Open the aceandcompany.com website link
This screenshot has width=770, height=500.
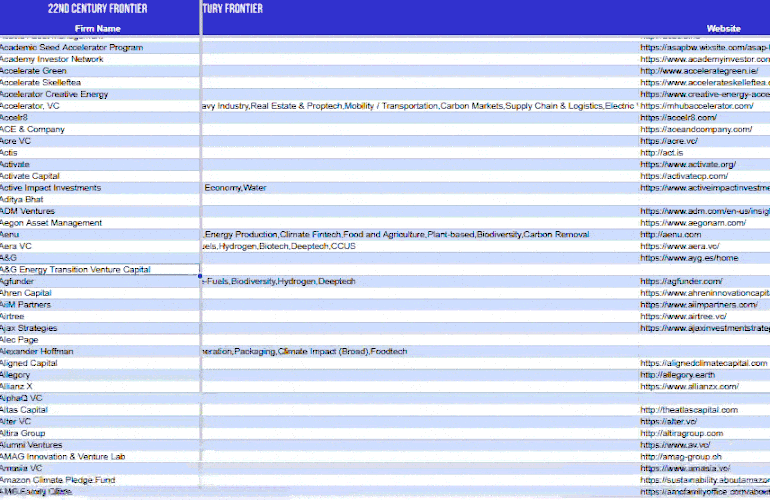[696, 130]
